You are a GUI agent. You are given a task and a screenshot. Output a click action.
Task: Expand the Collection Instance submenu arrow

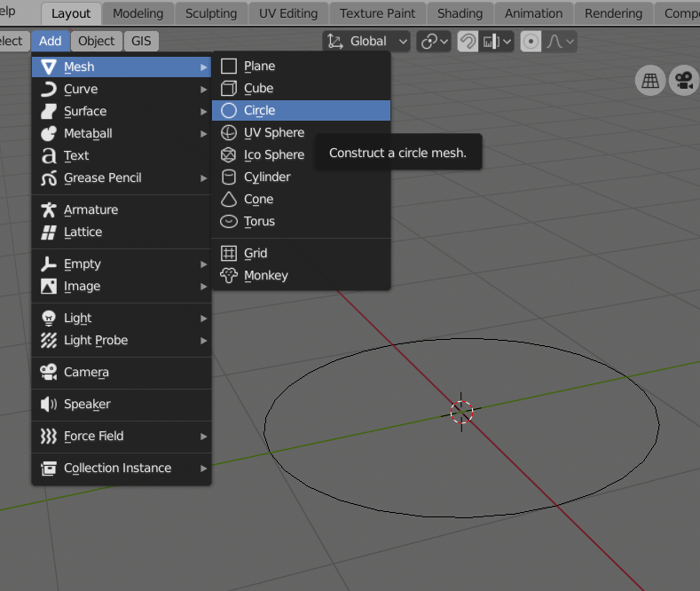pos(203,469)
